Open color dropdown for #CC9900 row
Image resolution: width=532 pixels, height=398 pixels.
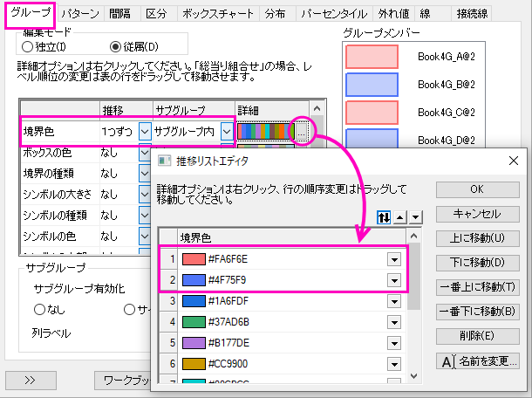click(x=394, y=364)
